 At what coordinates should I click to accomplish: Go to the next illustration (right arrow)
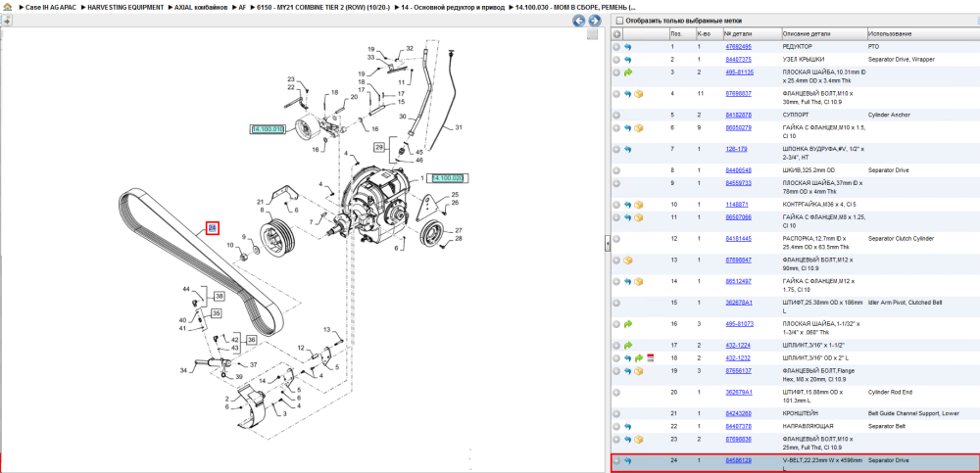click(595, 21)
